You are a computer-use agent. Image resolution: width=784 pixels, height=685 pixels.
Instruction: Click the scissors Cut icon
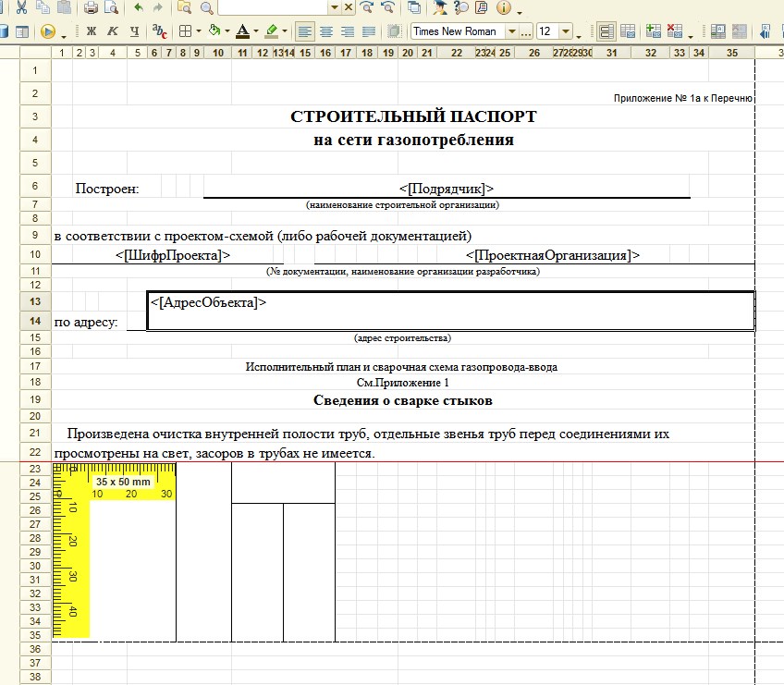[x=21, y=7]
